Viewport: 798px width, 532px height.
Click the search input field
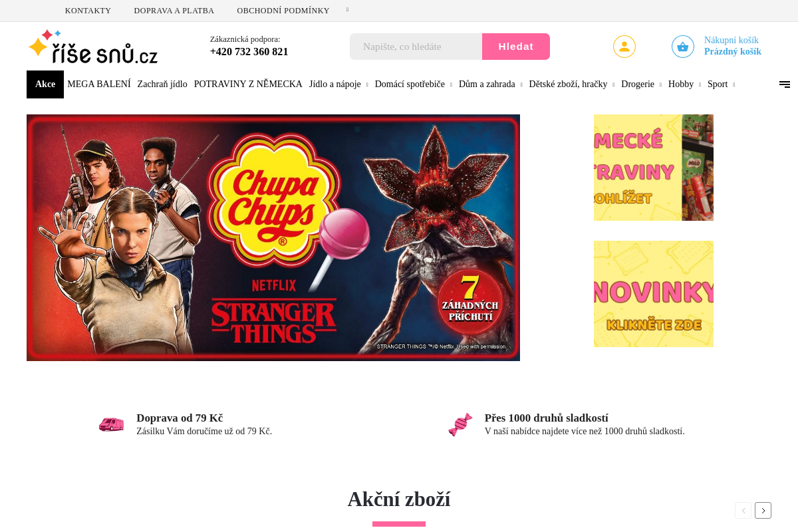(416, 47)
